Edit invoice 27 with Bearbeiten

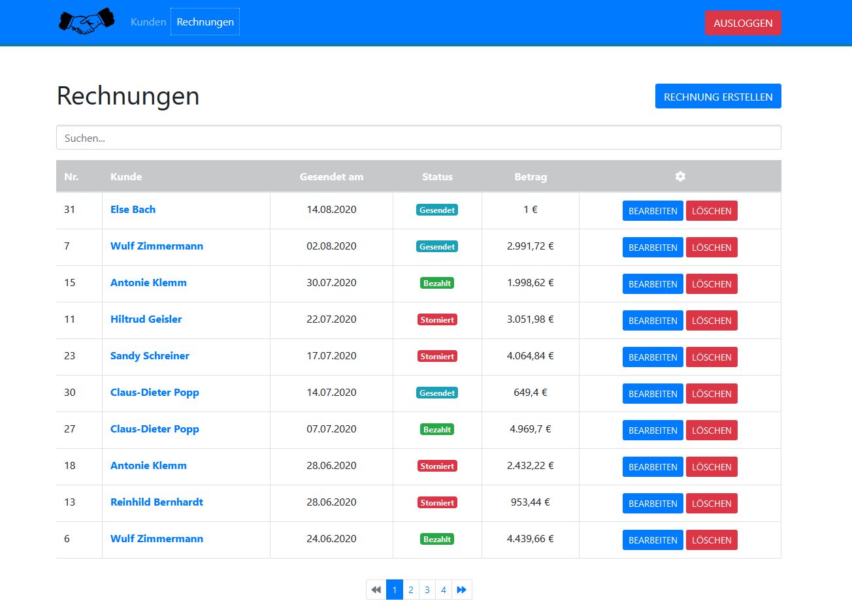pyautogui.click(x=653, y=430)
